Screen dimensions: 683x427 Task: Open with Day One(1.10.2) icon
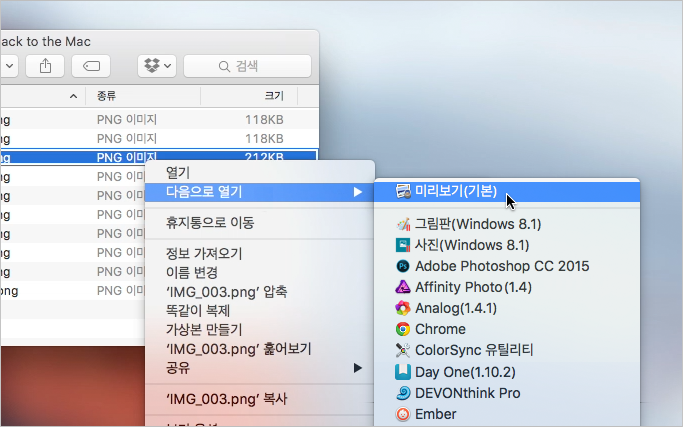pyautogui.click(x=403, y=372)
